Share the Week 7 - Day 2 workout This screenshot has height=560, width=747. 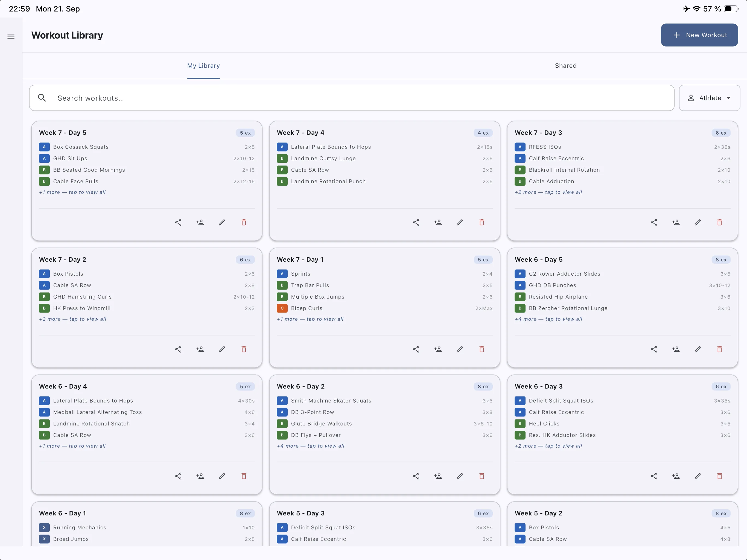click(x=178, y=349)
